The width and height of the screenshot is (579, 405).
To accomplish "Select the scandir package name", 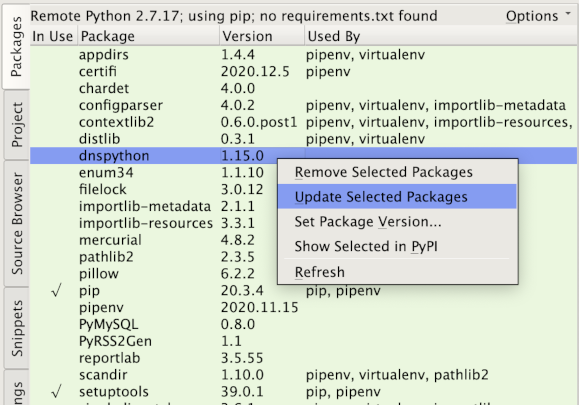I will tap(103, 375).
